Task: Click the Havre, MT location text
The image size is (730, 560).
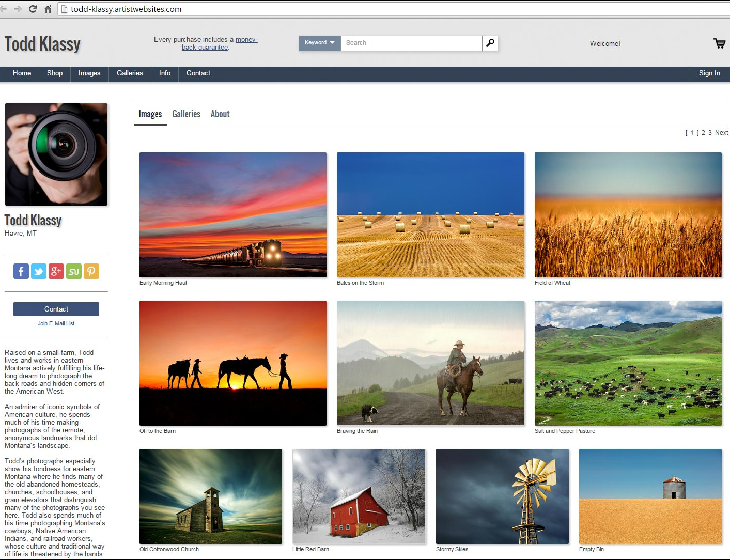Action: pos(21,234)
